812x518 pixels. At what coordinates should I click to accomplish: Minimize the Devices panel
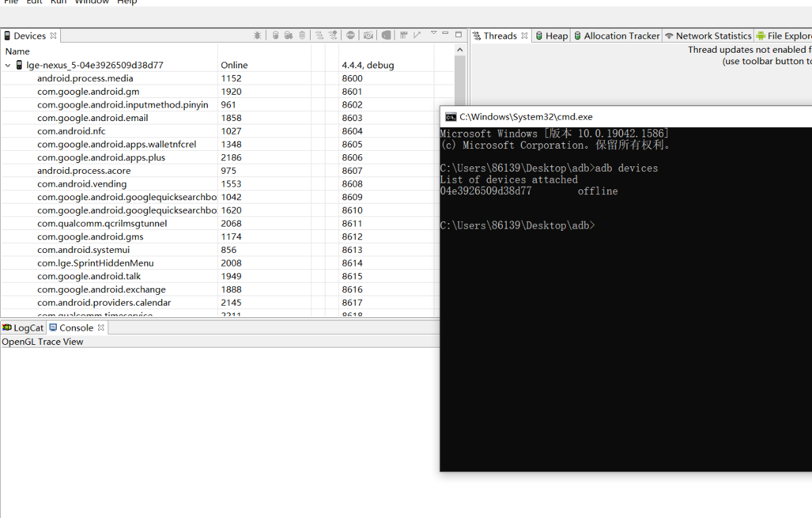pyautogui.click(x=445, y=33)
